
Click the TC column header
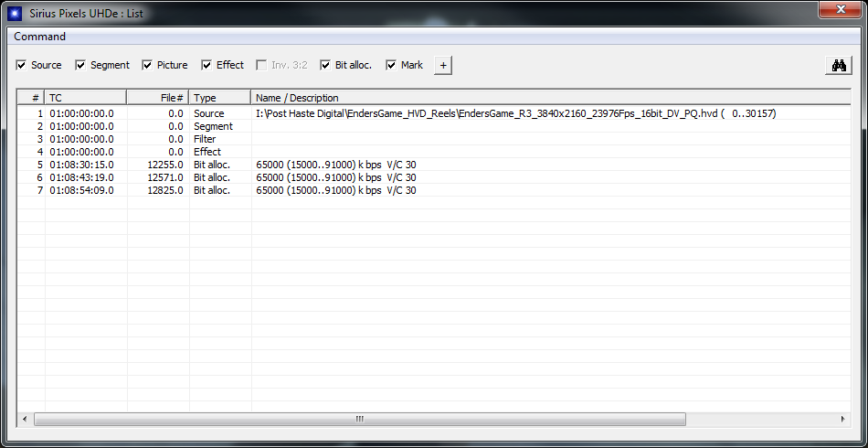tap(86, 98)
